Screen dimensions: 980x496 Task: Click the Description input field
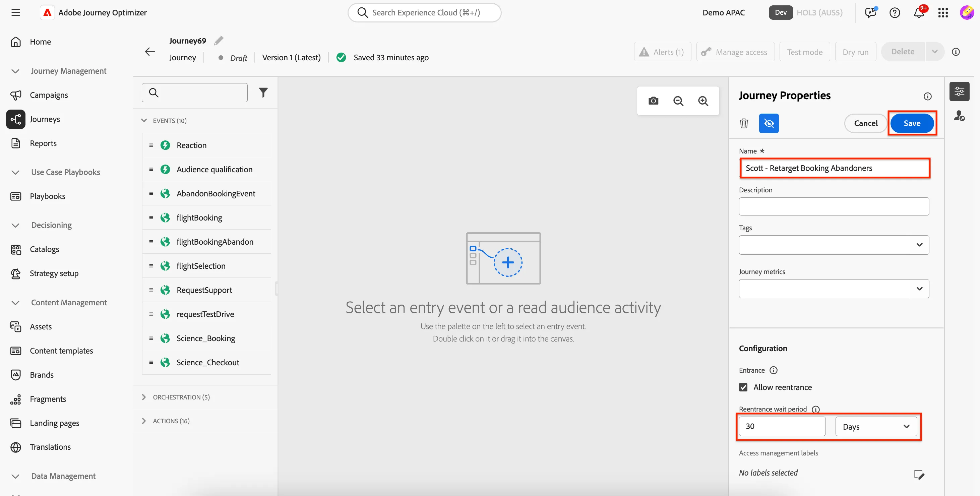point(834,206)
